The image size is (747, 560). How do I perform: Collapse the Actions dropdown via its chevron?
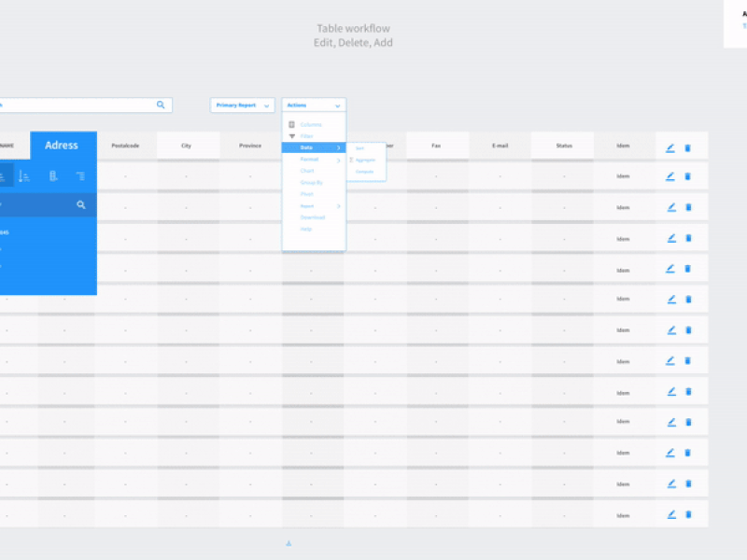click(338, 105)
